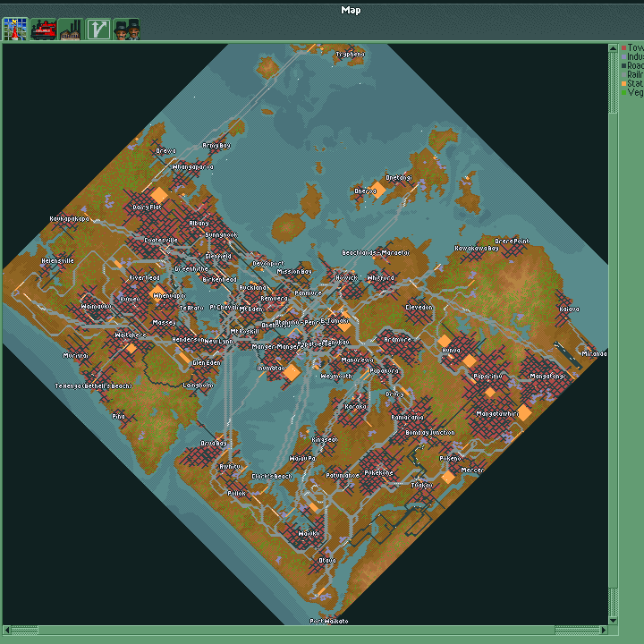Click the Mercer town label
This screenshot has height=644, width=644.
coord(472,470)
